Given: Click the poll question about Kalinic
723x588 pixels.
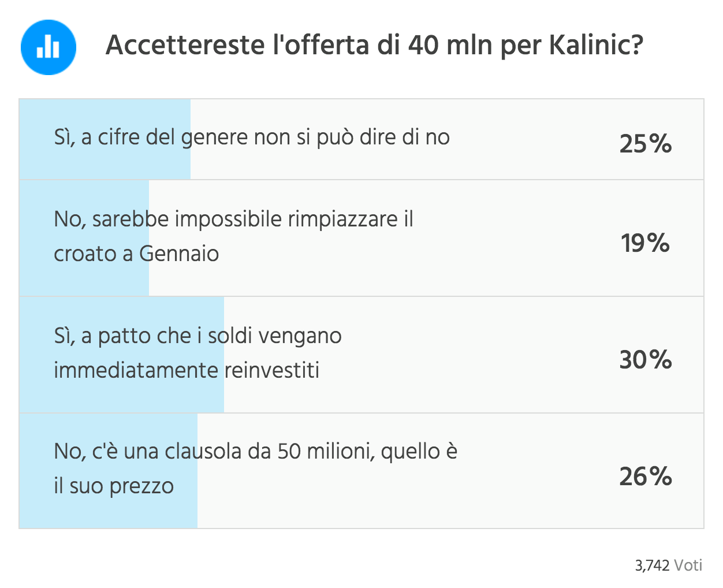Looking at the screenshot, I should point(374,45).
